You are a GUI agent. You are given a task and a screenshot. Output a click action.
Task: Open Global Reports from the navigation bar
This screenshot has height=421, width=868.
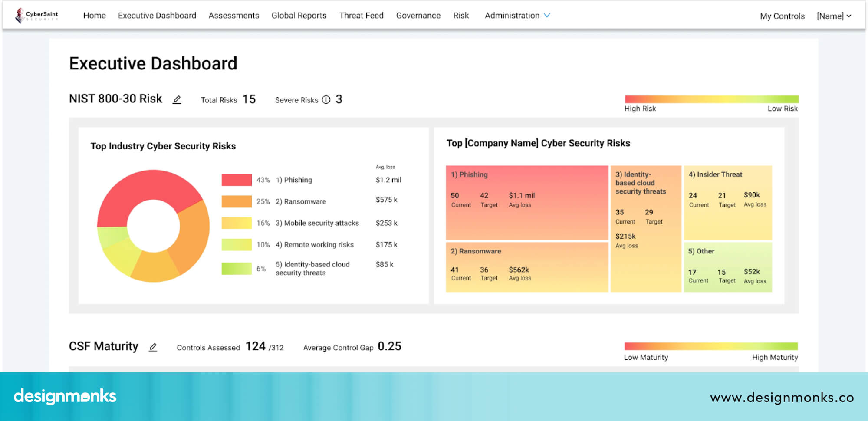pos(299,15)
